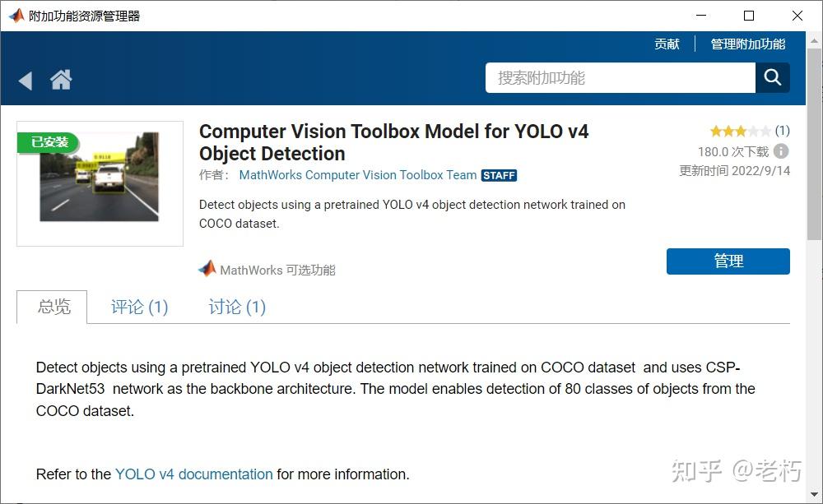Switch to the 评论 (1) tab
The height and width of the screenshot is (504, 823).
139,307
